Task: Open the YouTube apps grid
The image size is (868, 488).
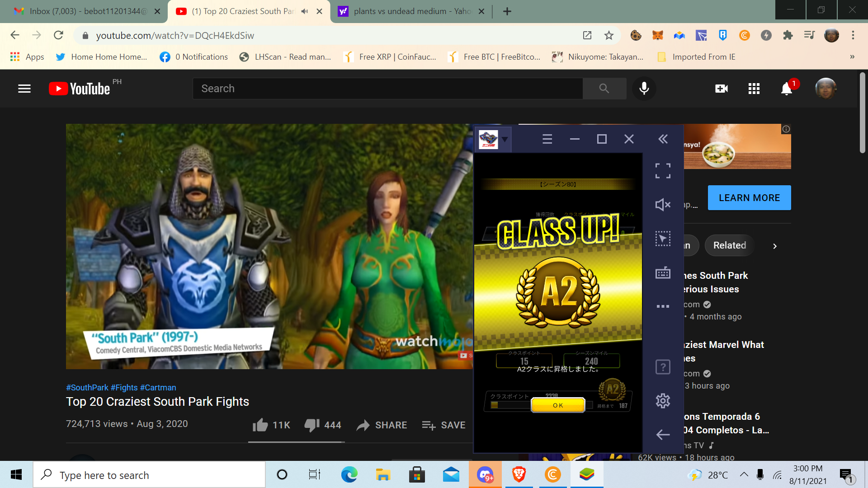Action: (754, 89)
